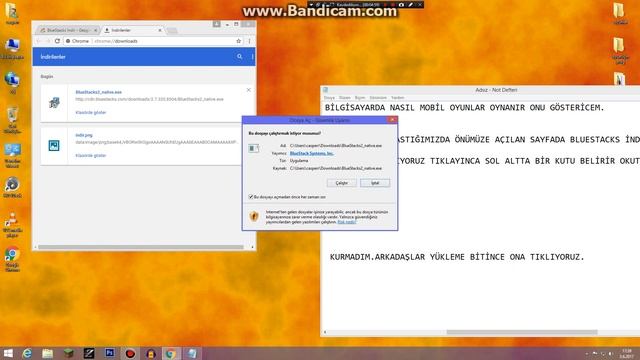The image size is (640, 360).
Task: Open a new Chrome tab
Action: click(x=172, y=31)
